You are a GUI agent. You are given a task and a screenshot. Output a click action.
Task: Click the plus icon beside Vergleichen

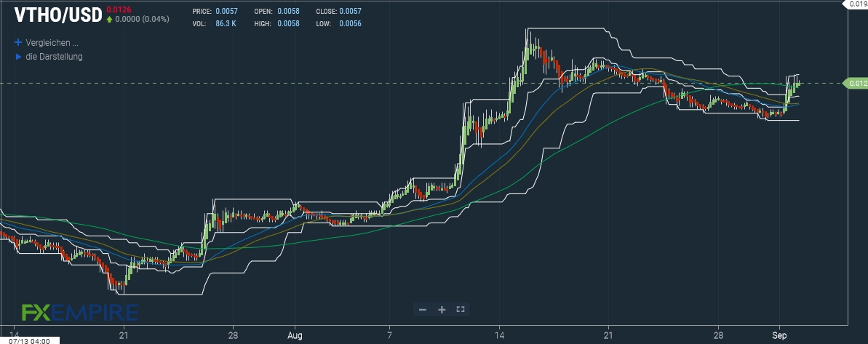click(18, 43)
